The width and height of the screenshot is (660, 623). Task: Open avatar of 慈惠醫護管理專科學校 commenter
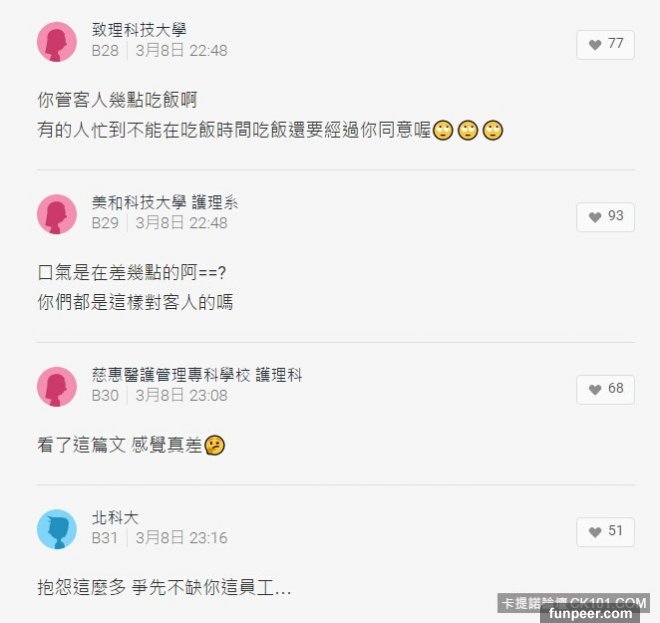[57, 387]
